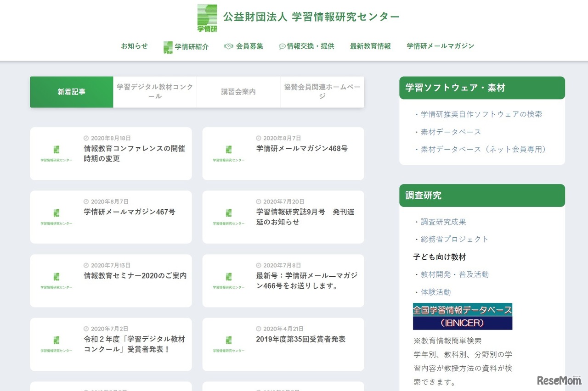Click the hands icon next to 会員募集
Viewport: 588px width, 391px height.
[x=228, y=46]
